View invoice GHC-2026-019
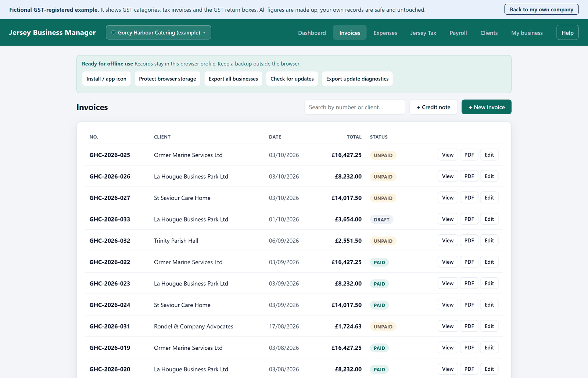588x378 pixels. click(x=448, y=348)
